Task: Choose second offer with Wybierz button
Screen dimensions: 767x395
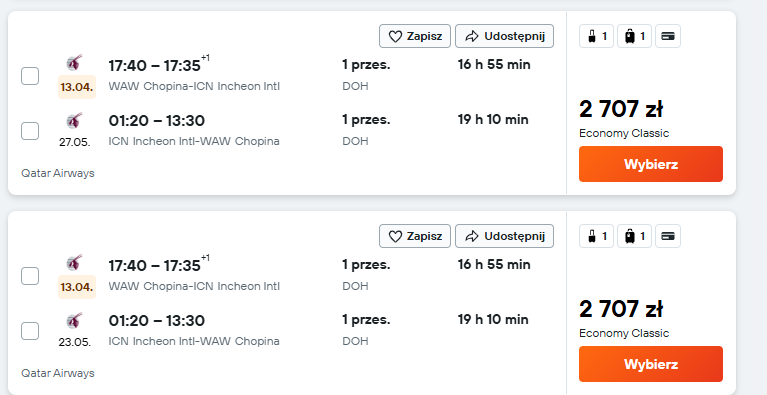Action: click(651, 364)
